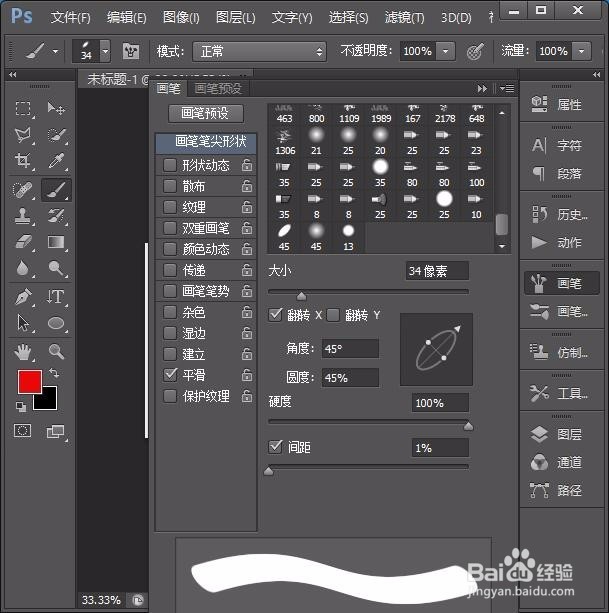The width and height of the screenshot is (609, 613).
Task: Open the 图像(I) menu
Action: [181, 18]
